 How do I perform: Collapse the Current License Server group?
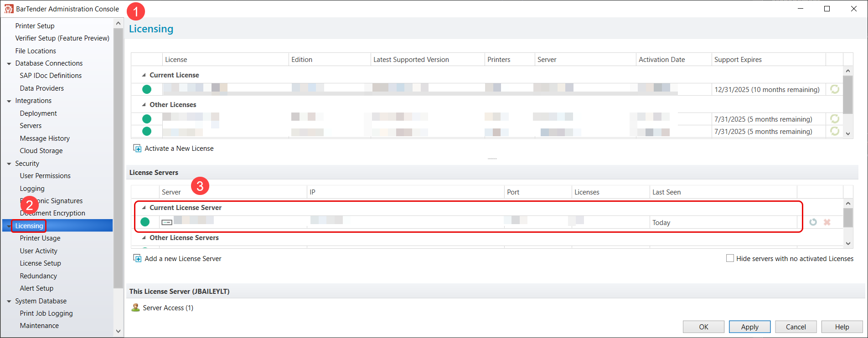click(x=144, y=208)
